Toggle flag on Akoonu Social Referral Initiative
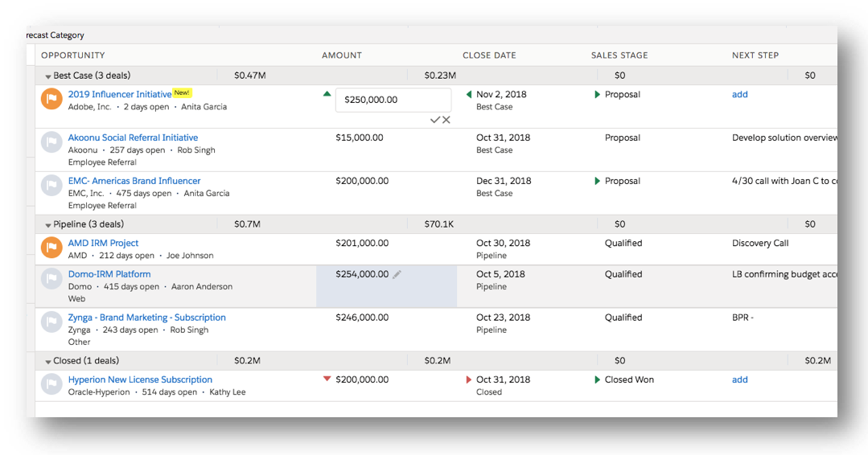Image resolution: width=868 pixels, height=455 pixels. coord(51,142)
